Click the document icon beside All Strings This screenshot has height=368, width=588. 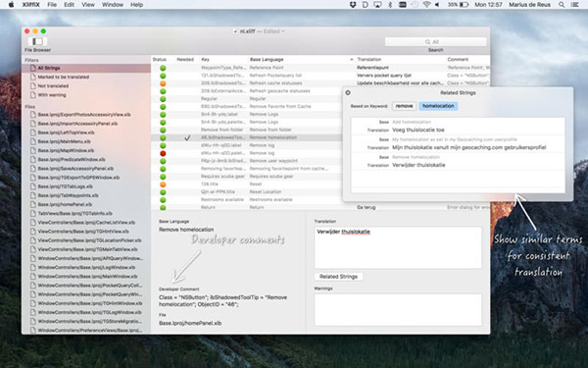(33, 68)
